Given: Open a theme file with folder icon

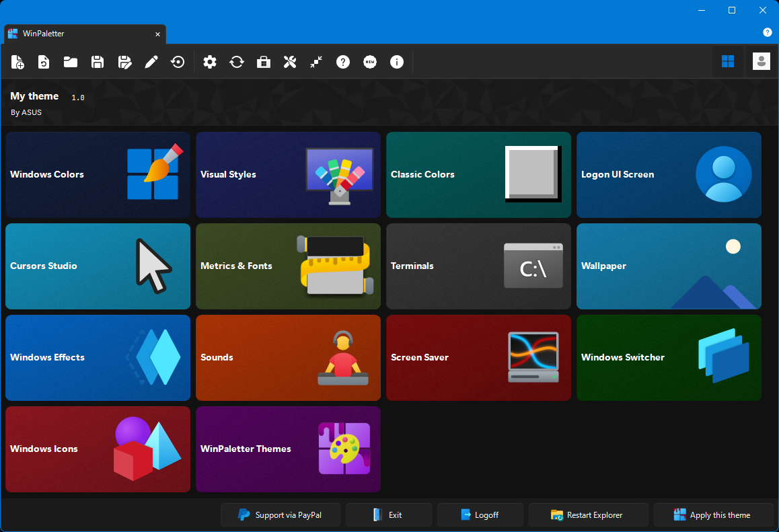Looking at the screenshot, I should click(x=71, y=63).
